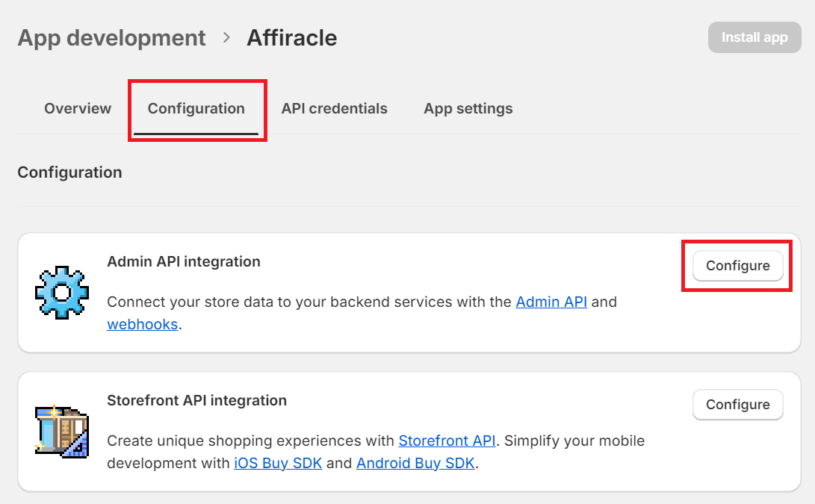The image size is (815, 504).
Task: Configure the Storefront API integration
Action: [x=737, y=404]
